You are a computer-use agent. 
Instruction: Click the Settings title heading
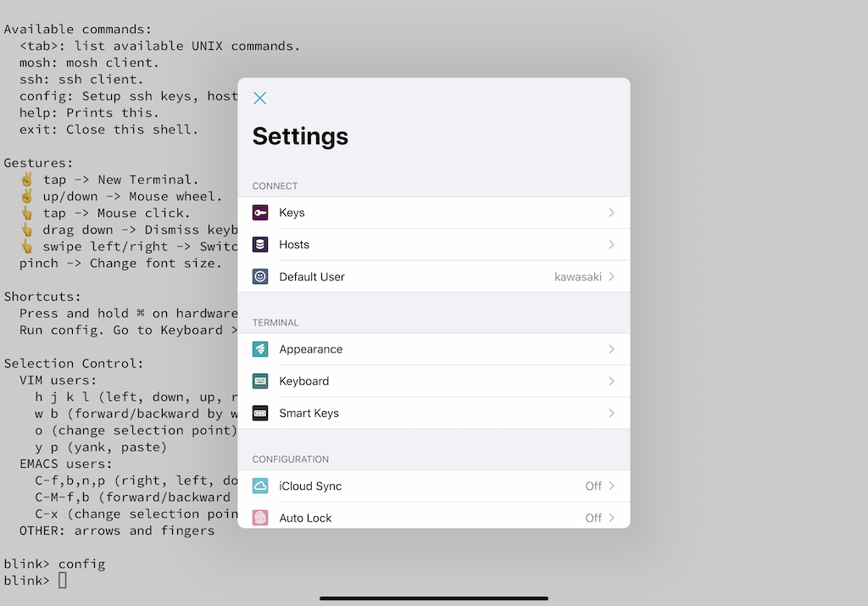point(301,136)
